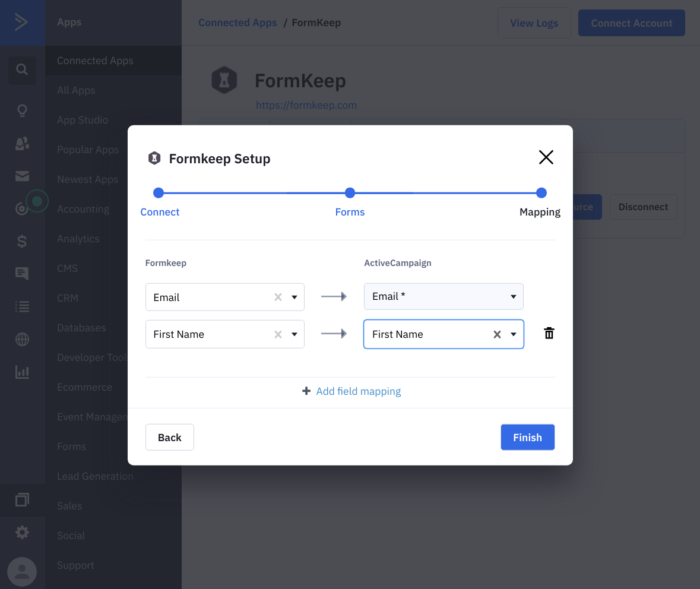
Task: Click the Back button
Action: [x=170, y=437]
